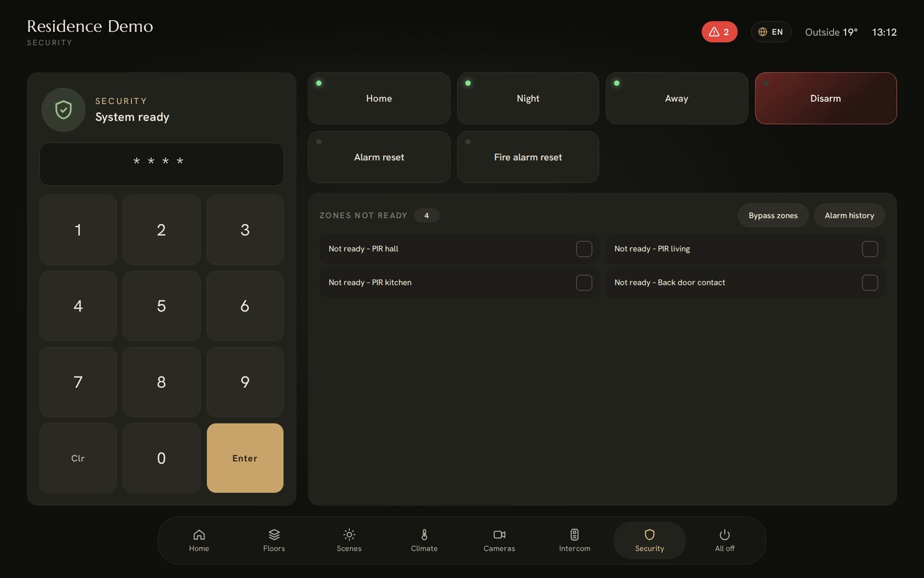Viewport: 924px width, 578px height.
Task: Tap keypad digit 9
Action: click(245, 382)
